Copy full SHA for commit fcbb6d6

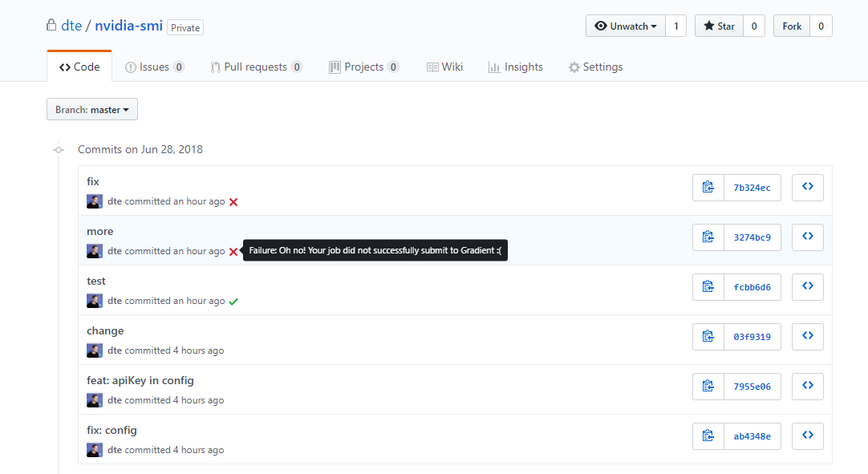[708, 287]
